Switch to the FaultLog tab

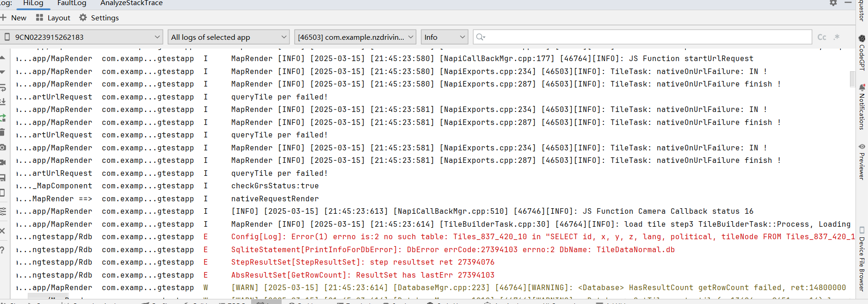[x=72, y=3]
